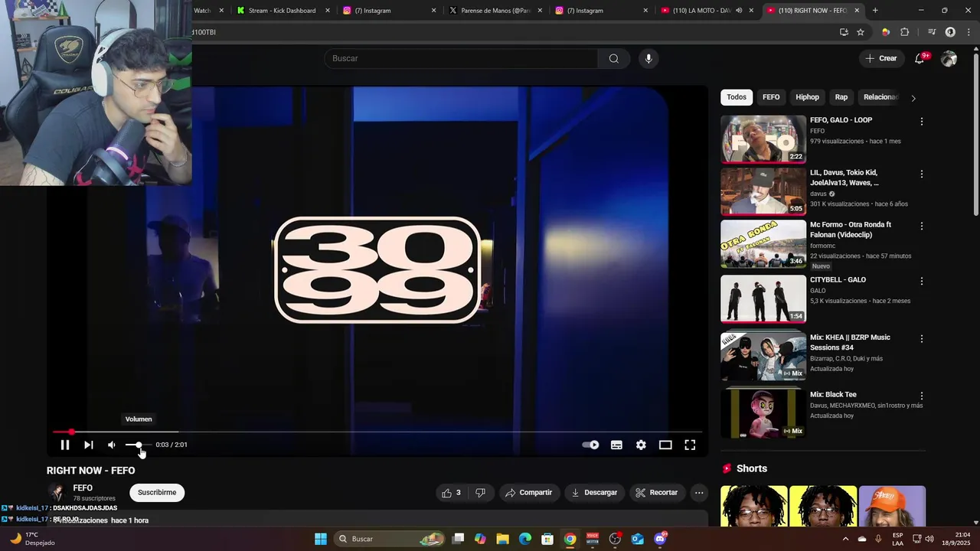
Task: Open the YouTube account avatar menu
Action: (949, 58)
